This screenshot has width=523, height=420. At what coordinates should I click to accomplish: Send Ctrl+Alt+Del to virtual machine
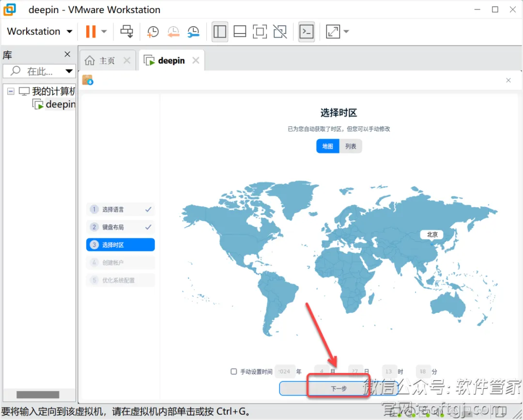[x=127, y=31]
